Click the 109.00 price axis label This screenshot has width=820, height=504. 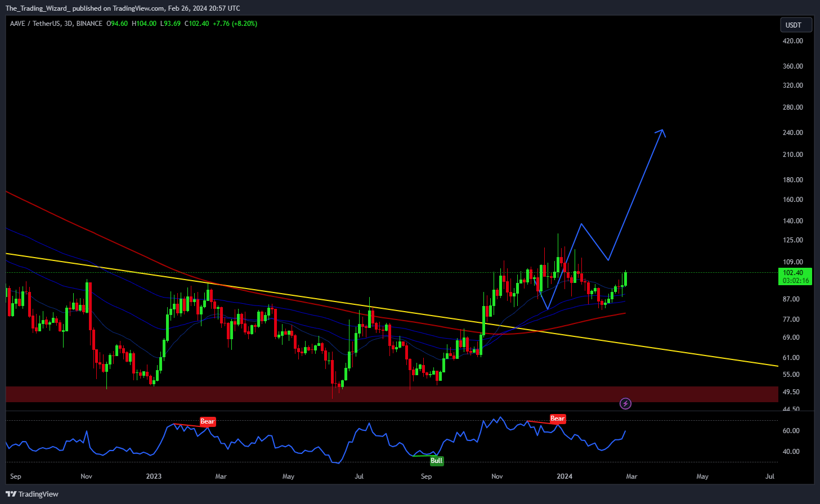pos(792,262)
